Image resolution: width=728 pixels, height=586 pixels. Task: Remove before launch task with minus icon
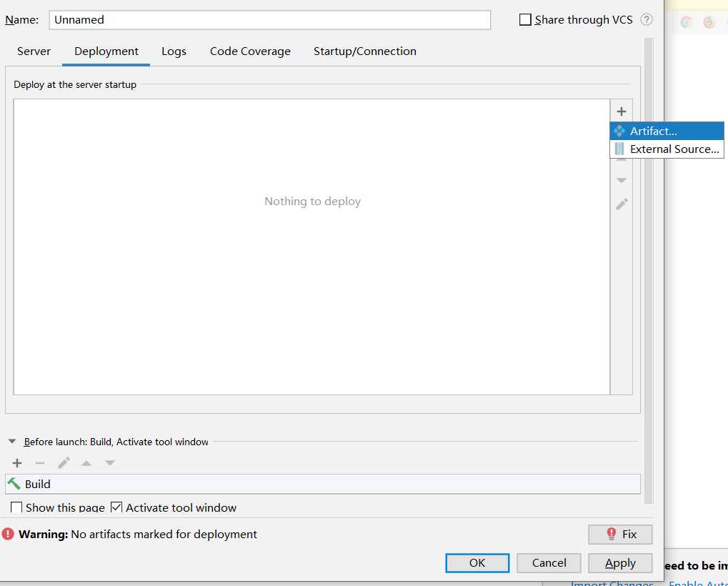pos(40,463)
